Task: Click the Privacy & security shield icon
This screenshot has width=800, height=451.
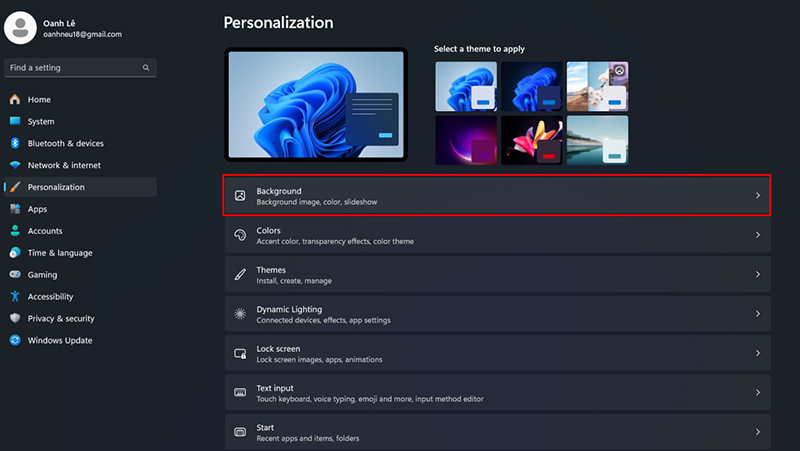Action: pyautogui.click(x=15, y=319)
